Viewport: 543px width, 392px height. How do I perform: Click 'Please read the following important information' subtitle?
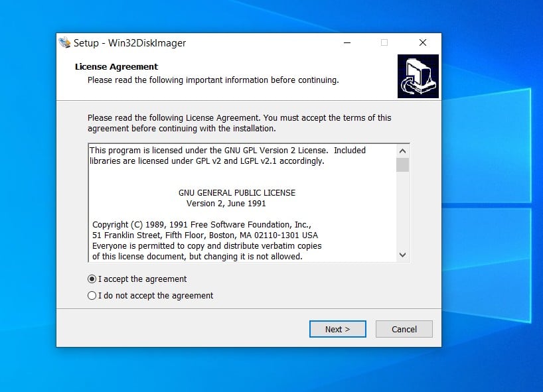coord(213,80)
